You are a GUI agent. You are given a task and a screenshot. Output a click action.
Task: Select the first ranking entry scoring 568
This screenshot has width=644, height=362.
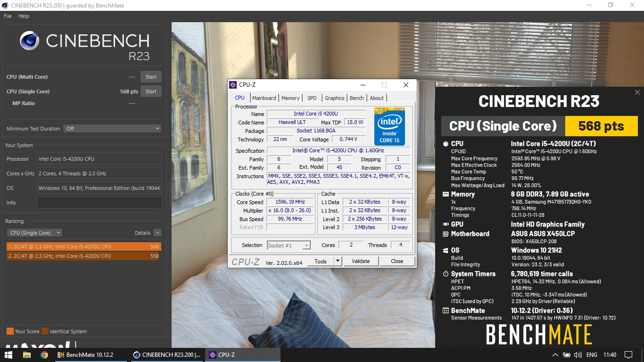(84, 247)
